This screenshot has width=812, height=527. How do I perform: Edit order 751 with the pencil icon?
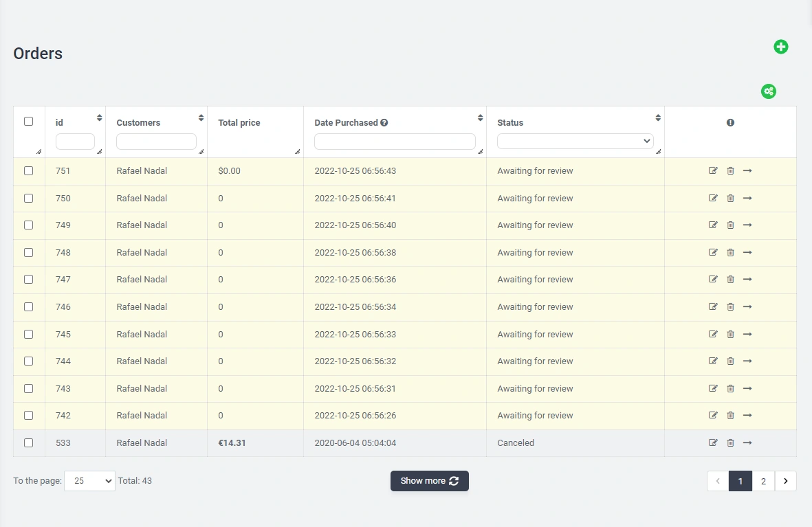click(x=713, y=171)
